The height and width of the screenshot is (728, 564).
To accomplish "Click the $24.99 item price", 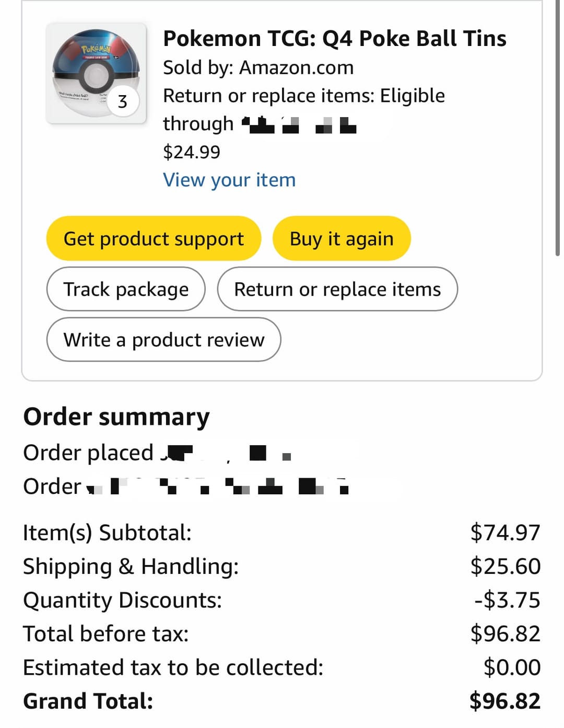I will coord(192,152).
